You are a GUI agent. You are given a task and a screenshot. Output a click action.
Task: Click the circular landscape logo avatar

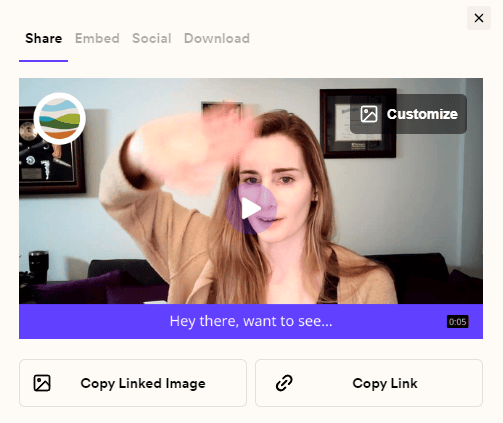tap(60, 119)
